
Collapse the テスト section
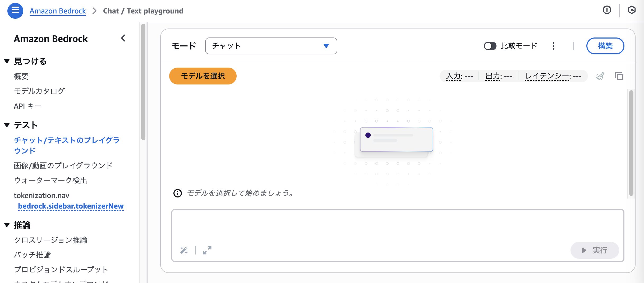tap(7, 125)
